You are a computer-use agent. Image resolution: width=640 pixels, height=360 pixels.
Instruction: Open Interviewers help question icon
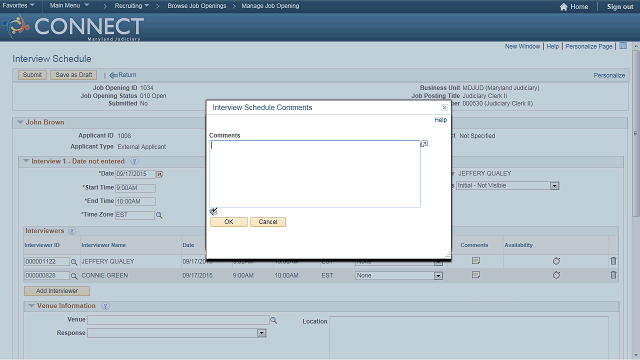72,231
